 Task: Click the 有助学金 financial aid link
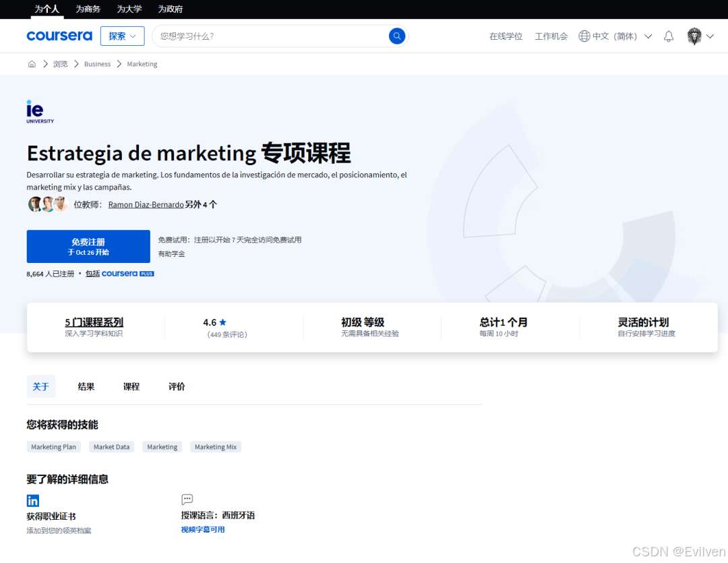171,254
